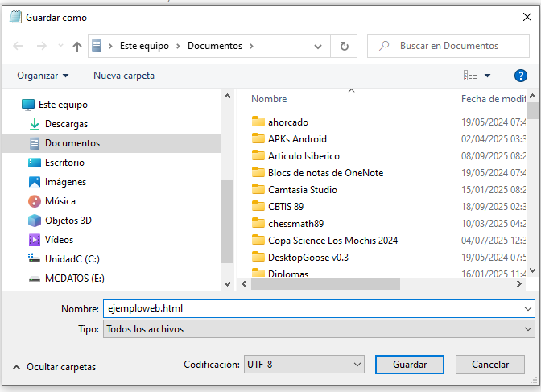
Task: Choose the MCDATOS (E:) drive
Action: [x=74, y=279]
